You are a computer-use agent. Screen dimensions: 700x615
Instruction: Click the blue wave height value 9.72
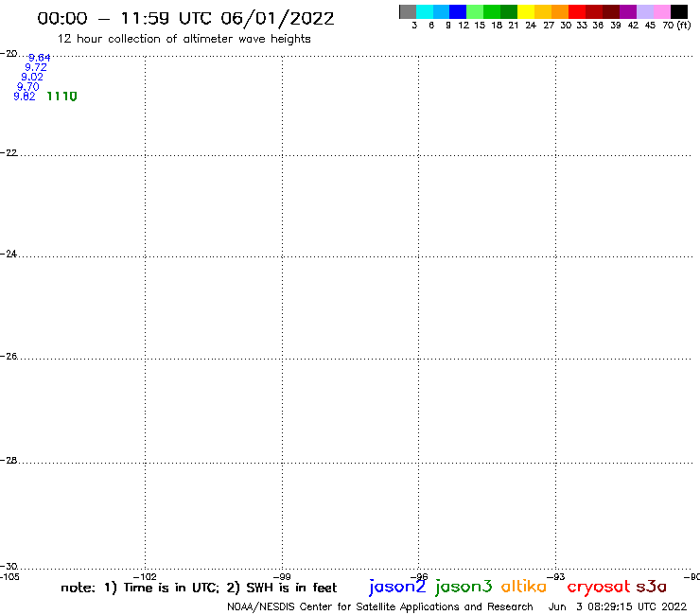point(36,67)
